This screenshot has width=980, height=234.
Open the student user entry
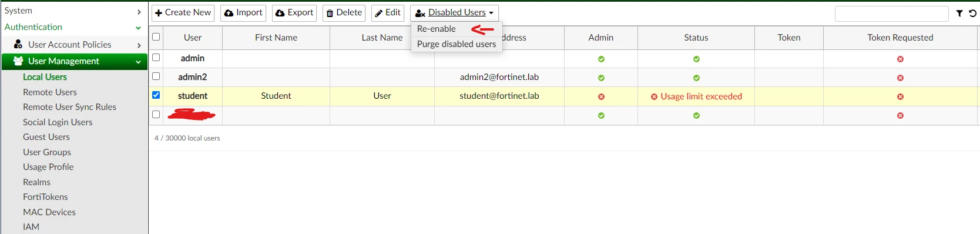[193, 96]
